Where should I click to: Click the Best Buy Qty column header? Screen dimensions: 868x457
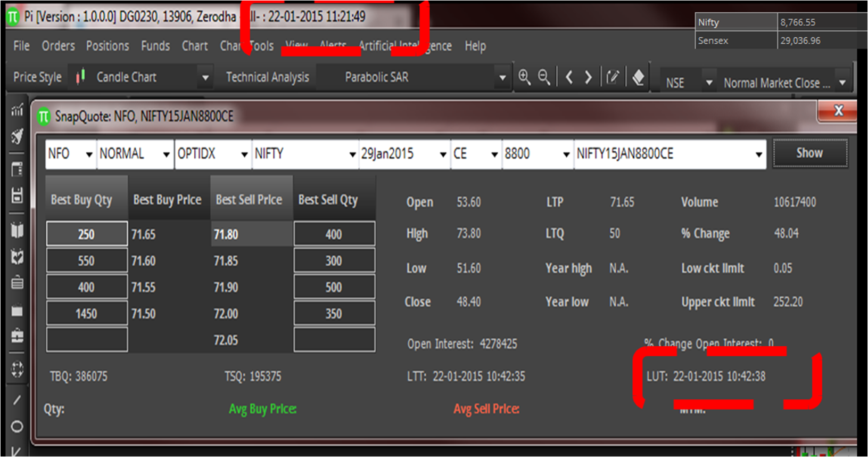(87, 199)
